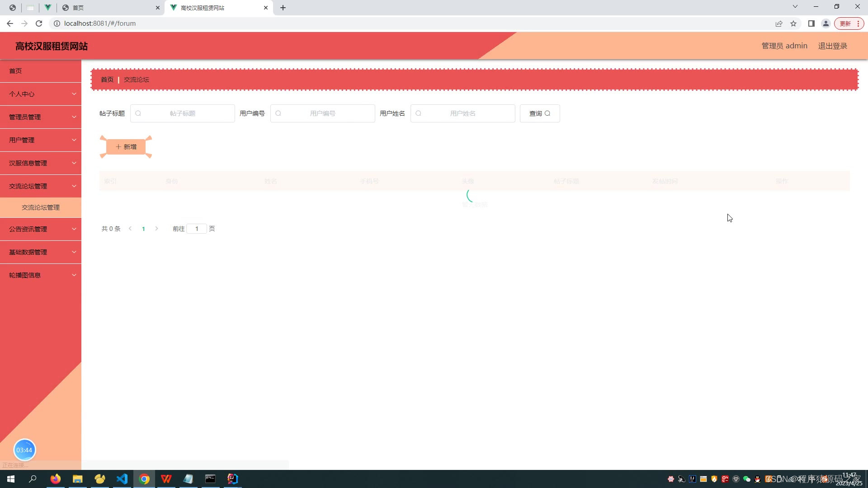868x488 pixels.
Task: Click the bookmark star icon
Action: coord(793,23)
